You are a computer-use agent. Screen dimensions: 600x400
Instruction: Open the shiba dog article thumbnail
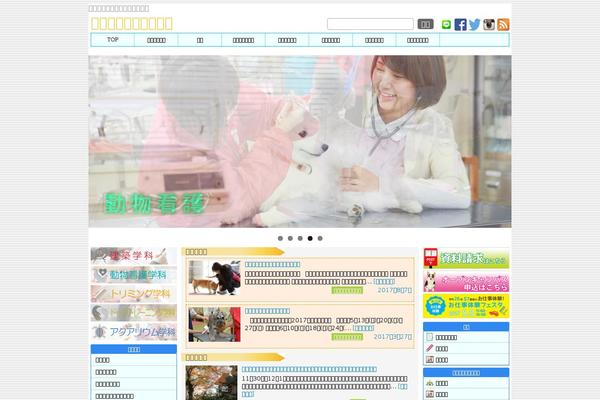click(x=214, y=278)
